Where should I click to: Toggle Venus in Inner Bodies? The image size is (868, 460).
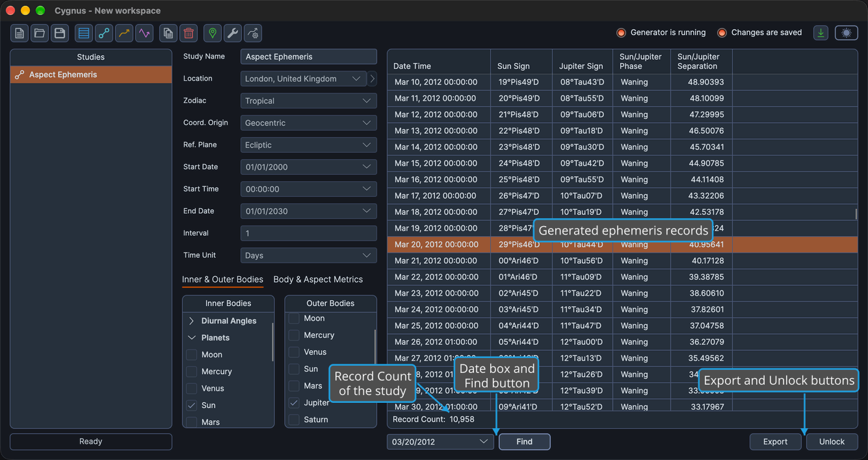[192, 389]
